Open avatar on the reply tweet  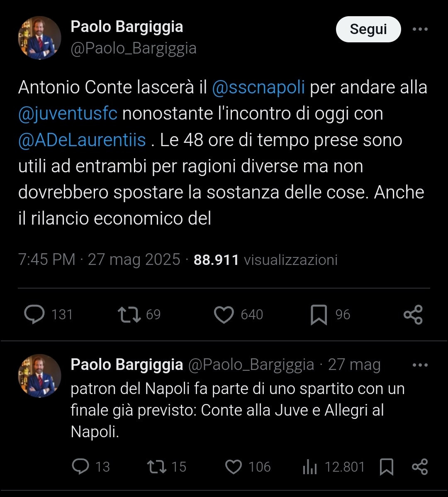[x=39, y=376]
